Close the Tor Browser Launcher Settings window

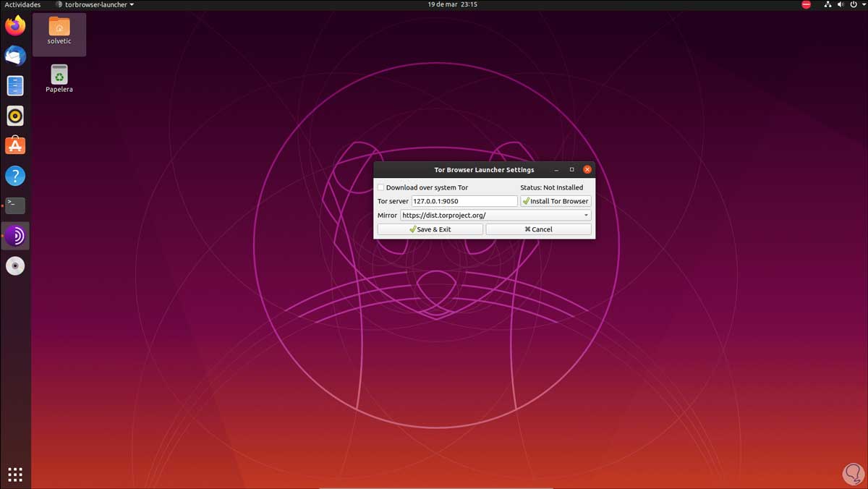(587, 170)
